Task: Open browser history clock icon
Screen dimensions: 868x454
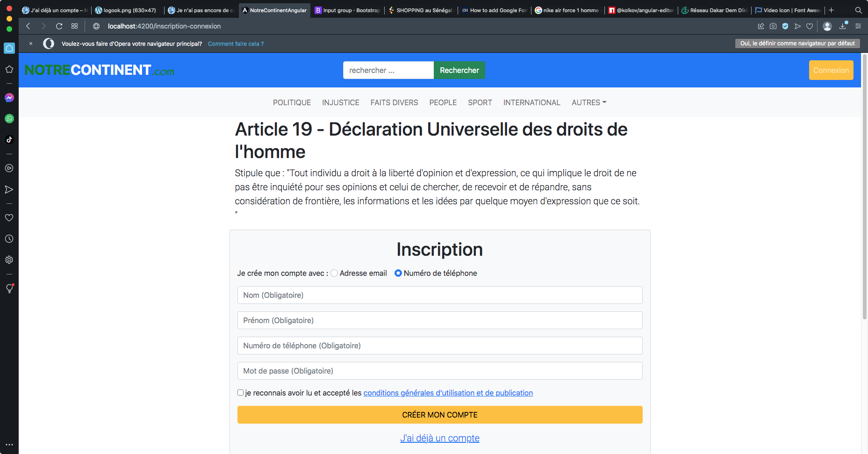Action: (x=9, y=239)
